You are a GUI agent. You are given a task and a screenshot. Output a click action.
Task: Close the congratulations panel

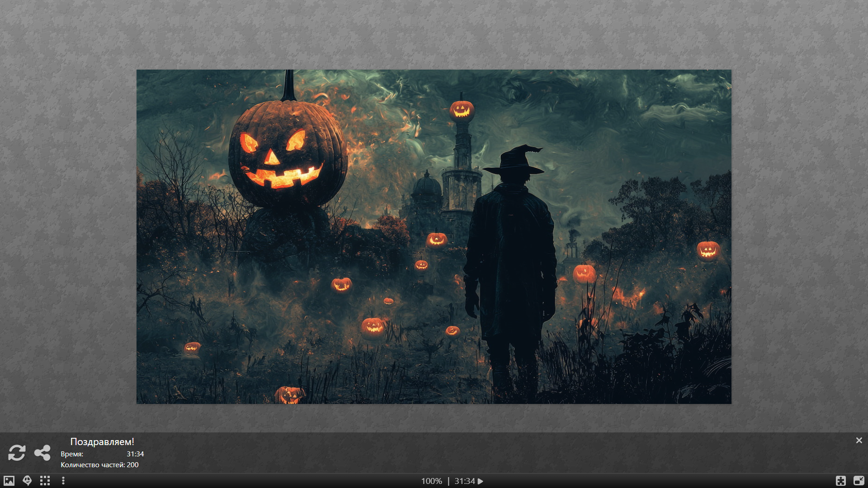point(859,440)
